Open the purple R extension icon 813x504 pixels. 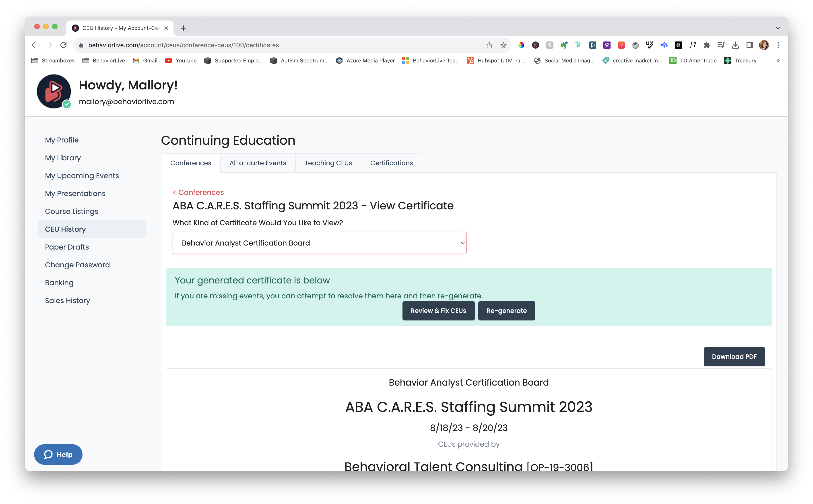click(607, 45)
